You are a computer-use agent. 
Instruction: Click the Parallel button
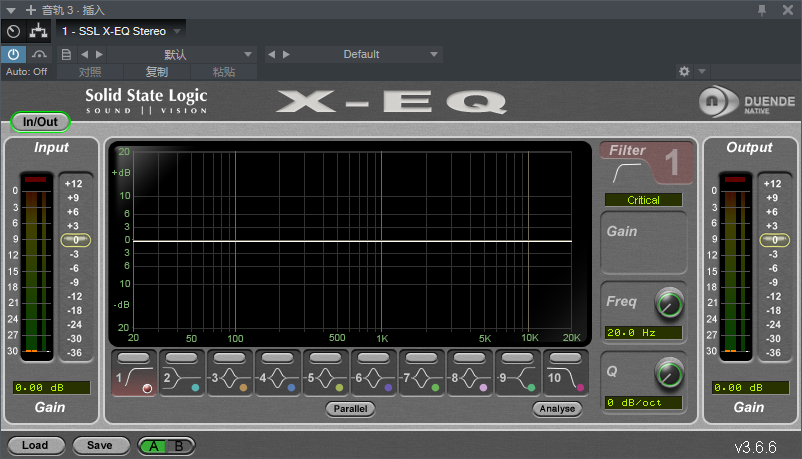pyautogui.click(x=350, y=408)
